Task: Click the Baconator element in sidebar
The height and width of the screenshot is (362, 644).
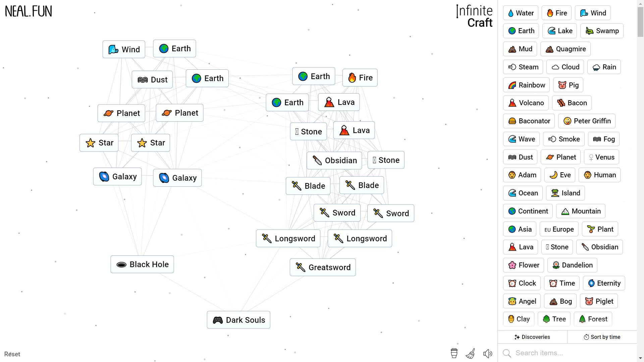Action: point(529,121)
